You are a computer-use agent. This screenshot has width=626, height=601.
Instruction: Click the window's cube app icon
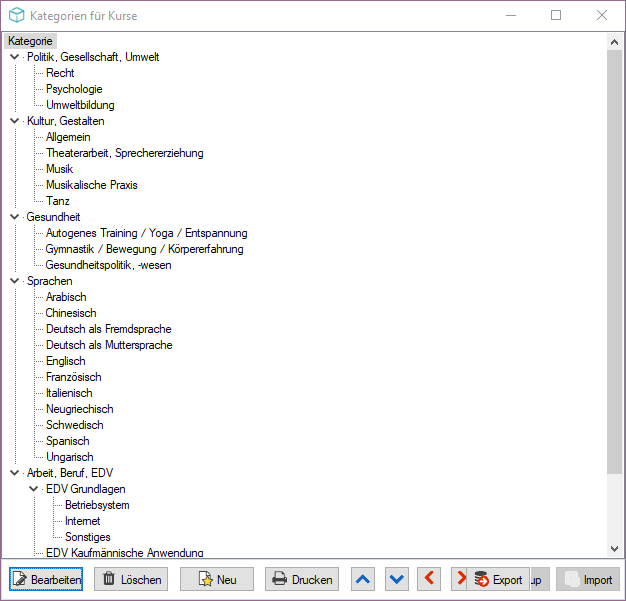[16, 16]
